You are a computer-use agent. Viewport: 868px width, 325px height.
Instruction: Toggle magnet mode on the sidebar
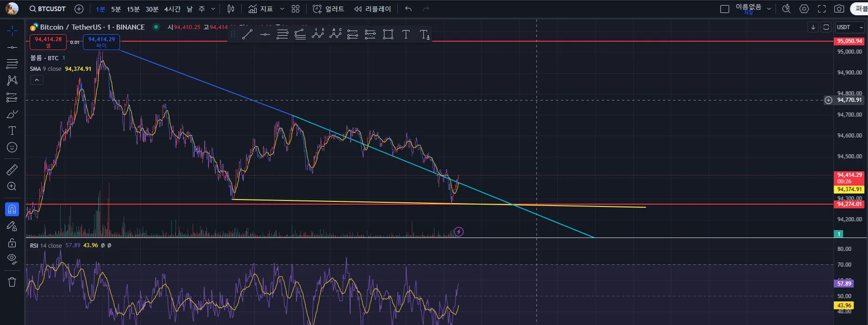(x=12, y=209)
